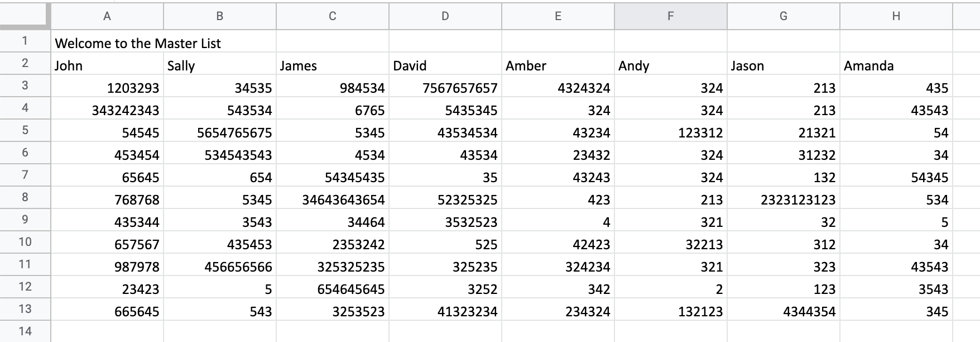Select cell containing 1203293
This screenshot has width=980, height=342.
(107, 86)
